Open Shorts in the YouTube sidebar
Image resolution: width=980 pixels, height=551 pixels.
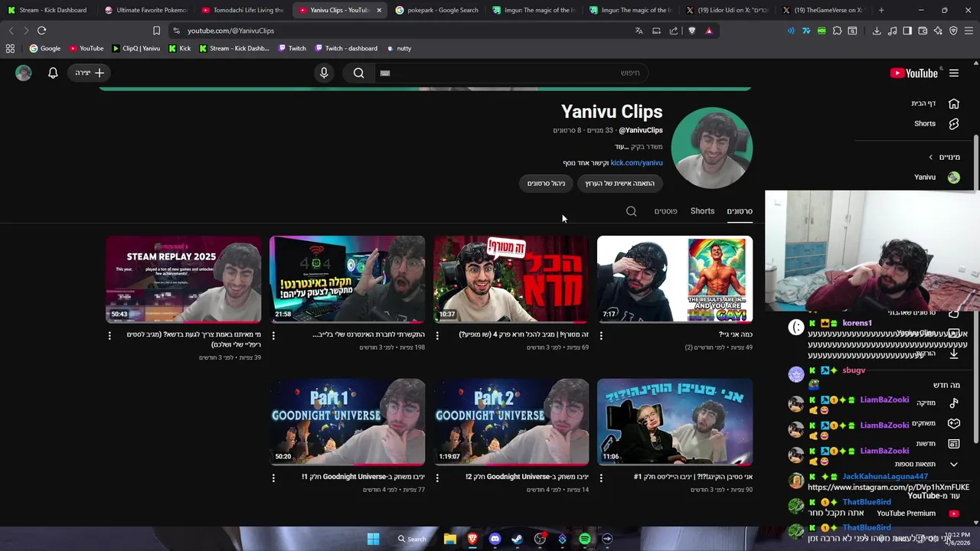pyautogui.click(x=934, y=123)
